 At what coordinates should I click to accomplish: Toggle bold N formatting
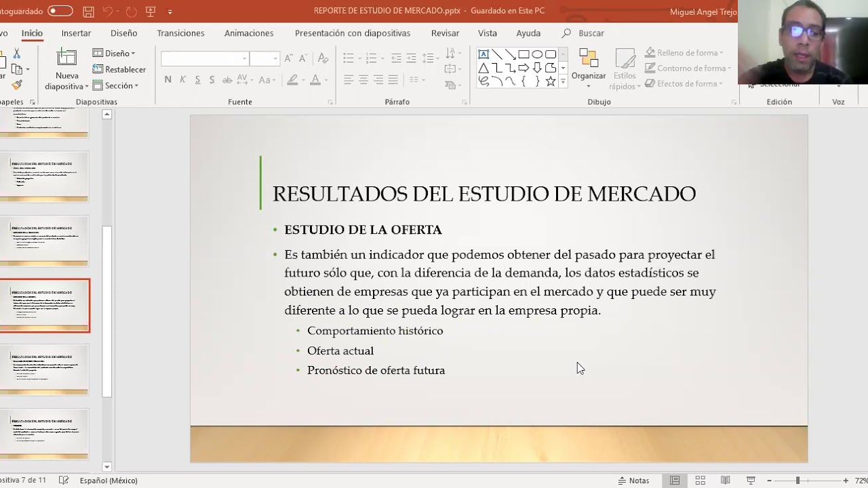click(x=167, y=80)
